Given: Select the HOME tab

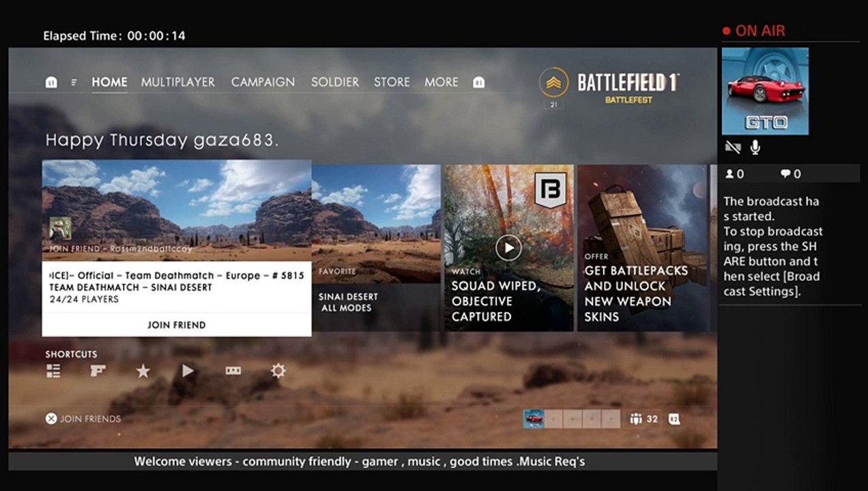Looking at the screenshot, I should click(109, 82).
